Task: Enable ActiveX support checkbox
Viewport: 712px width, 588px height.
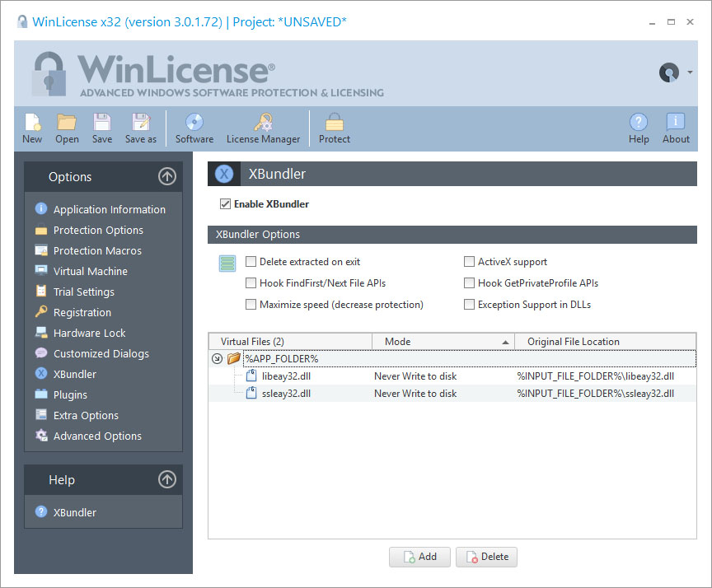Action: [469, 262]
